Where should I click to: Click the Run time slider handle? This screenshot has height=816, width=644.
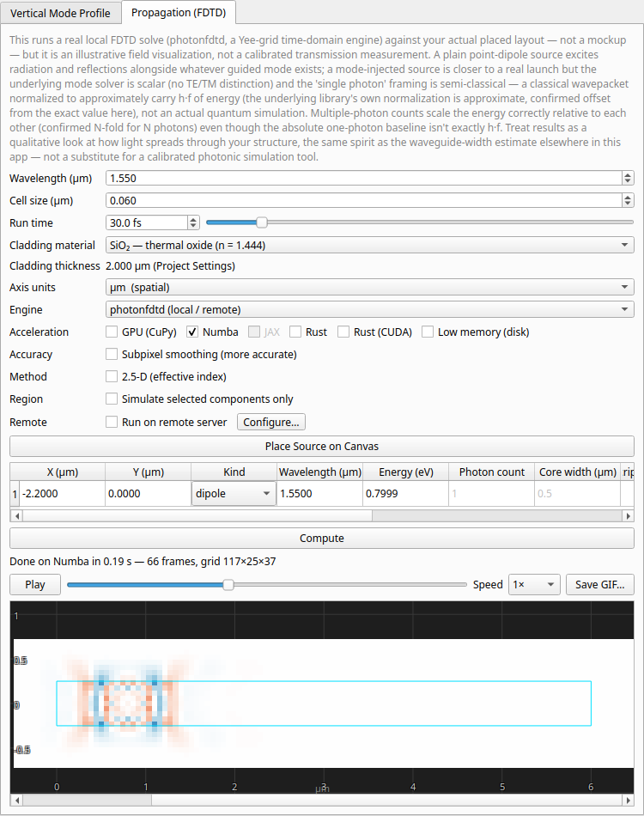pyautogui.click(x=262, y=222)
